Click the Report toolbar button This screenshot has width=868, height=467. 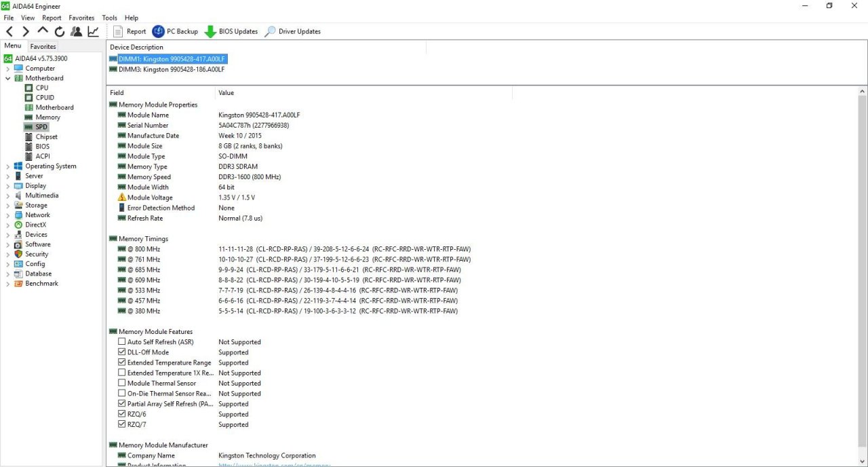point(129,31)
